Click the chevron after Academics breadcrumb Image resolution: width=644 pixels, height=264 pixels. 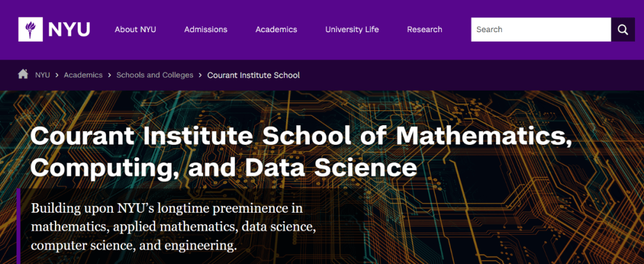110,75
